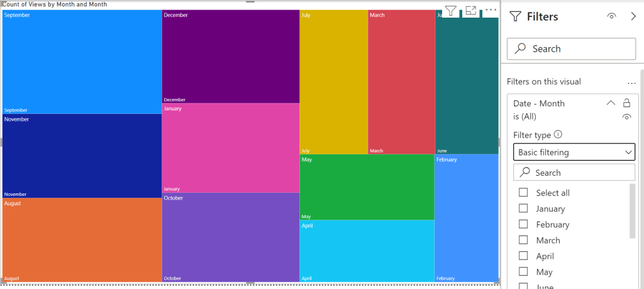Open more options for Filters on this visual
Image resolution: width=644 pixels, height=289 pixels.
[631, 82]
